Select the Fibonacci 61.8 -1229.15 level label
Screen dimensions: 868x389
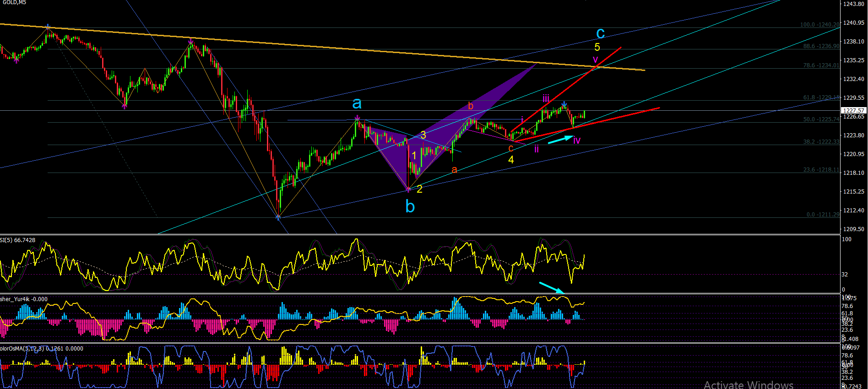[x=821, y=97]
